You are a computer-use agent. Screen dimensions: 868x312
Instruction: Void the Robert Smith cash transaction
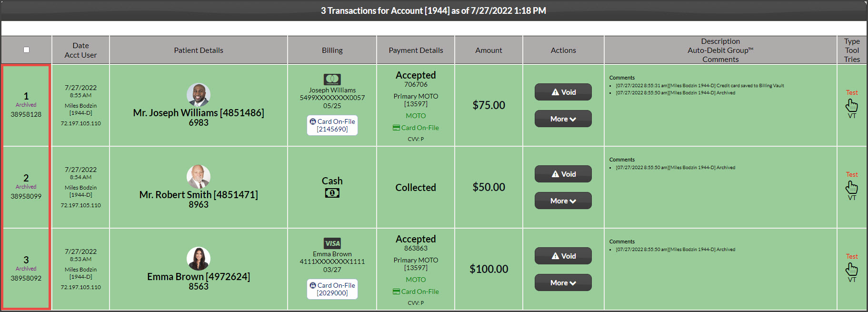click(563, 174)
